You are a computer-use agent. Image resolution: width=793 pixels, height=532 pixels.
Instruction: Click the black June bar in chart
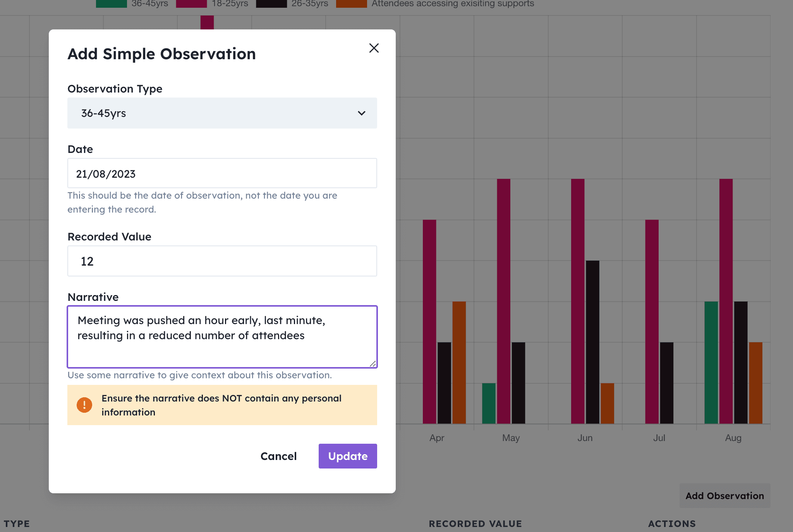(x=592, y=342)
